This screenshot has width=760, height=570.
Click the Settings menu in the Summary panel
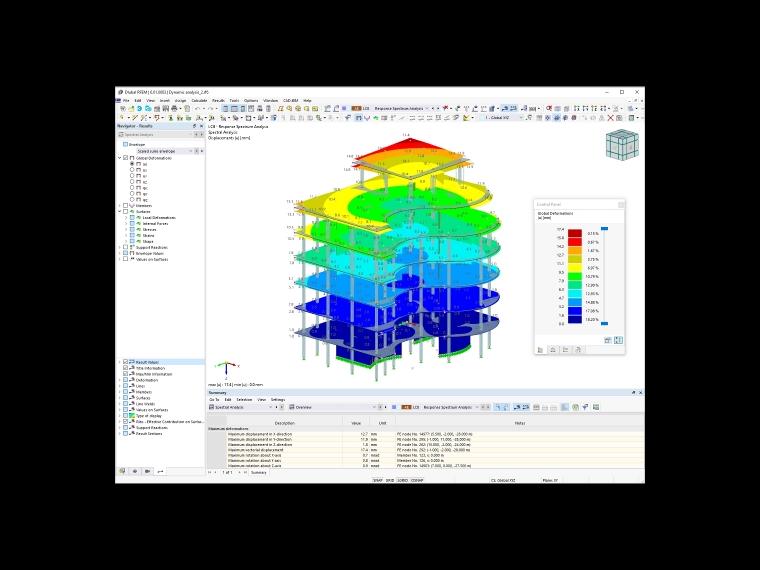pyautogui.click(x=278, y=399)
